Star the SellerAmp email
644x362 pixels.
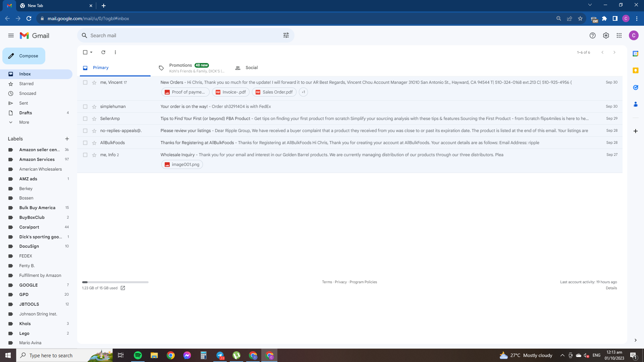(94, 119)
